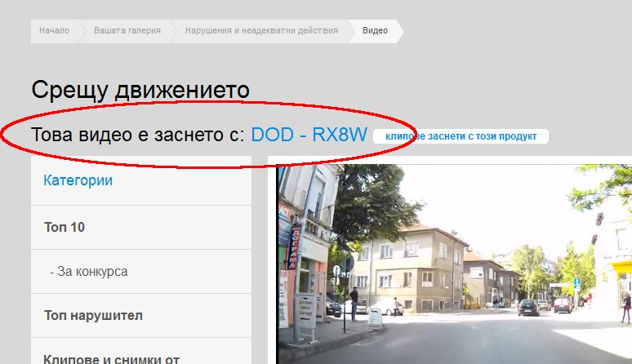Click the blue parking sign in video
This screenshot has width=632, height=364.
pos(576,282)
